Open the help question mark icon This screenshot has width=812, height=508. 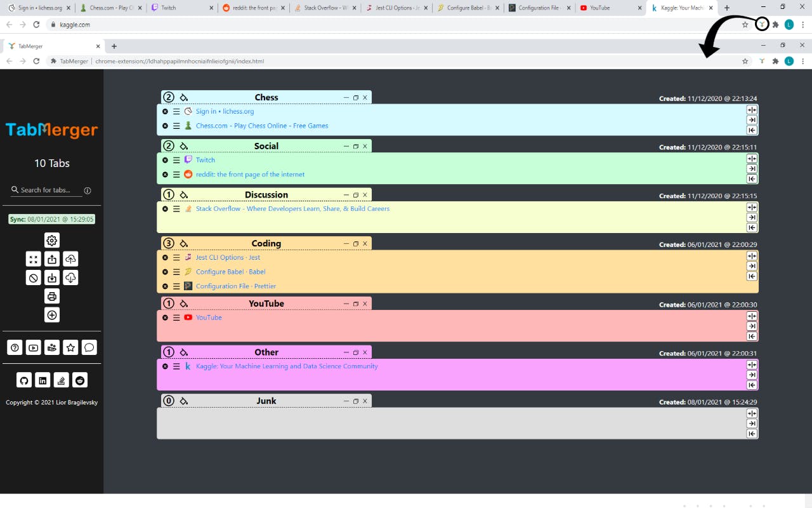tap(15, 347)
